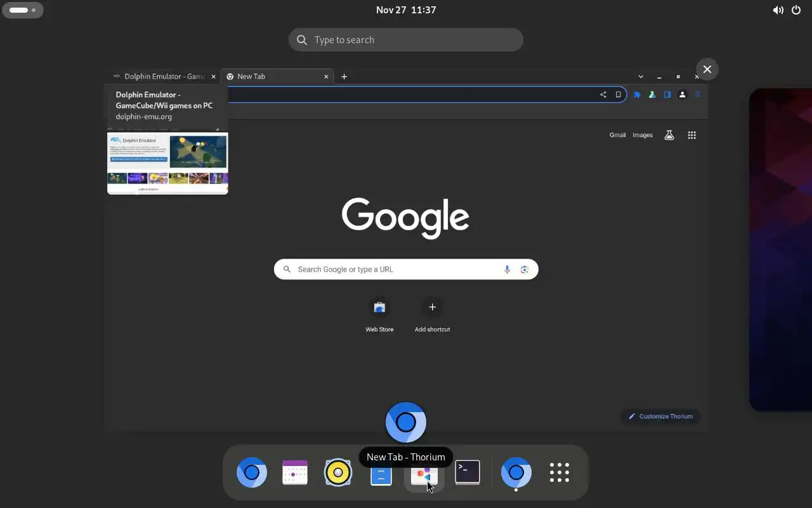Screen dimensions: 812x508
Task: Click the GNOME 'Type to search' field
Action: (x=406, y=40)
